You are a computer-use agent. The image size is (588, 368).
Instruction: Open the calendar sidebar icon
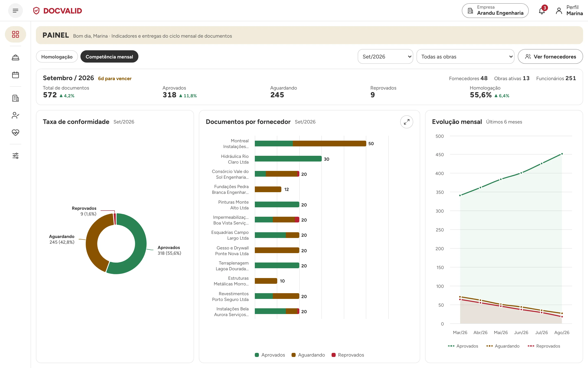pos(16,75)
